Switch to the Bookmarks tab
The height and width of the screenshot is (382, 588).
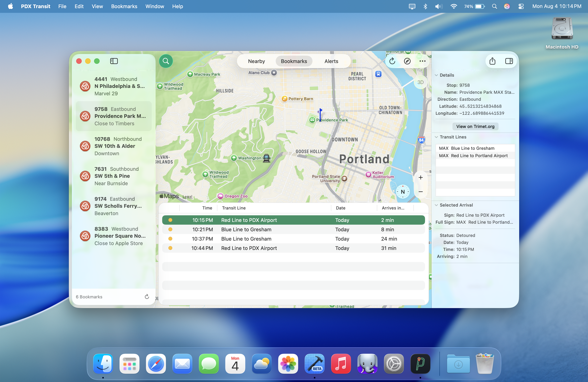(x=294, y=61)
